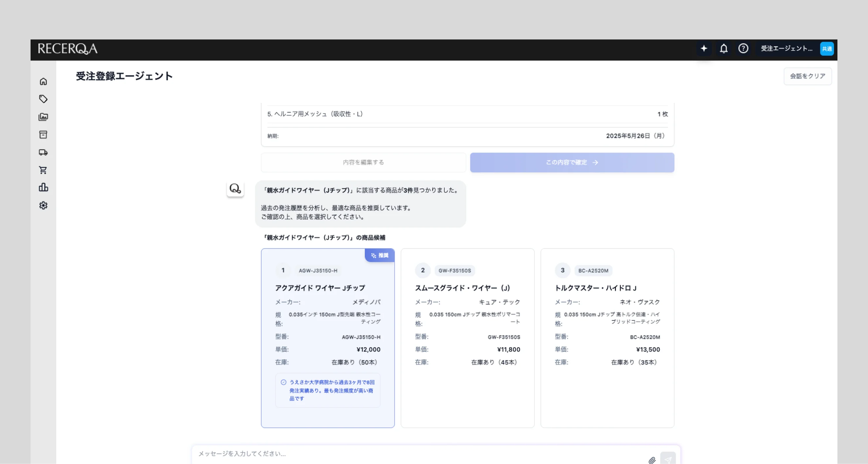Click the home icon in sidebar
868x464 pixels.
pyautogui.click(x=43, y=82)
